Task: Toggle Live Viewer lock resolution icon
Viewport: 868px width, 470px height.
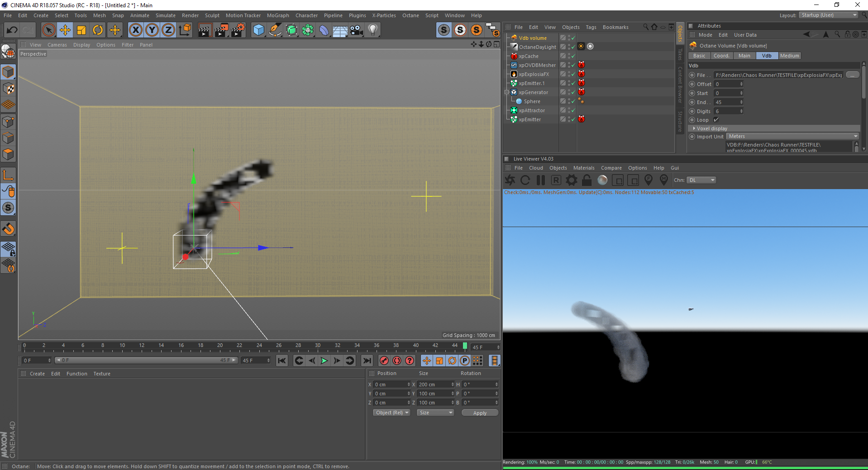Action: pos(587,180)
